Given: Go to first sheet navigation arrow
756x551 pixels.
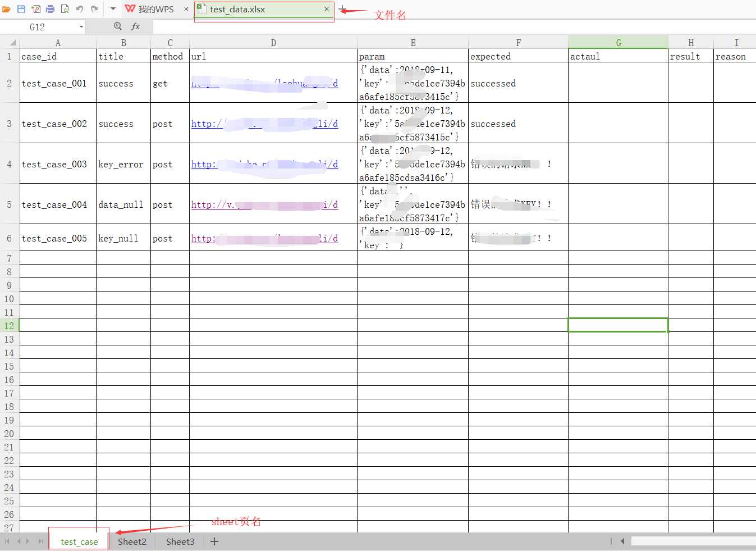Looking at the screenshot, I should click(7, 541).
